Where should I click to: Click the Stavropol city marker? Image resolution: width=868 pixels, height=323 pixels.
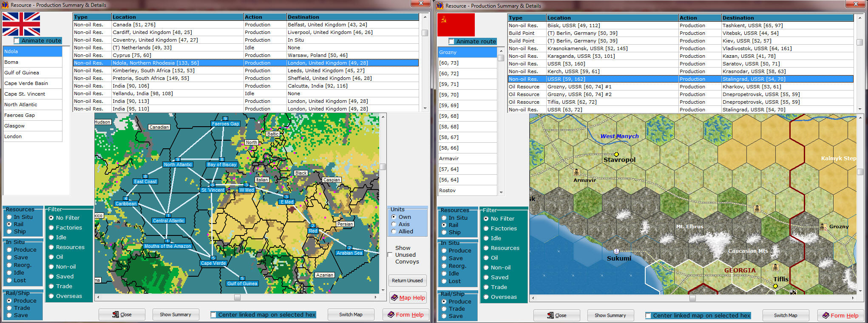616,154
